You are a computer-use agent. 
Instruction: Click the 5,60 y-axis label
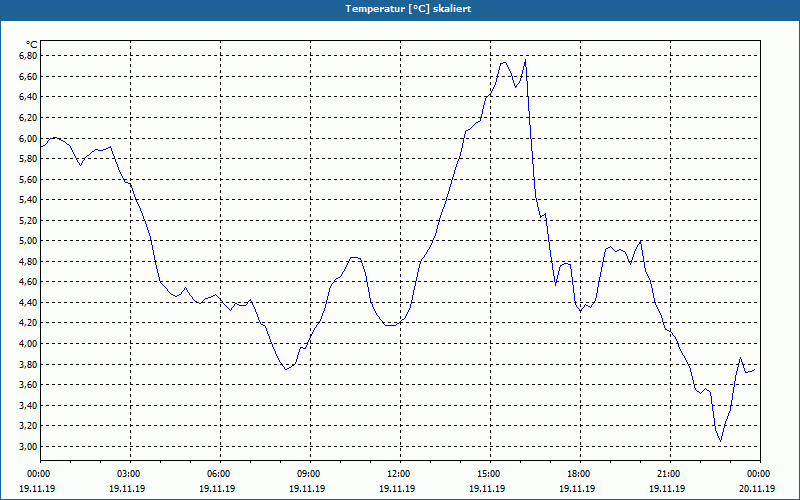click(x=29, y=179)
